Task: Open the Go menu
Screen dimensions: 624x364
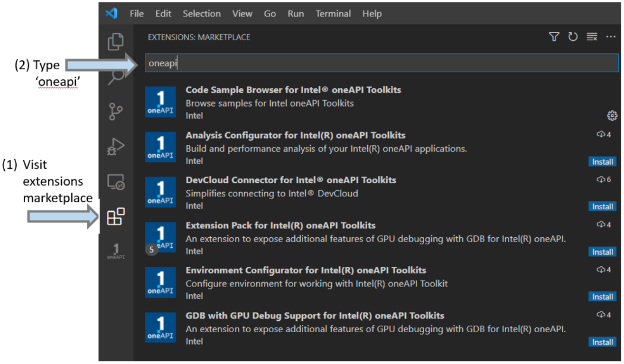Action: pyautogui.click(x=270, y=14)
